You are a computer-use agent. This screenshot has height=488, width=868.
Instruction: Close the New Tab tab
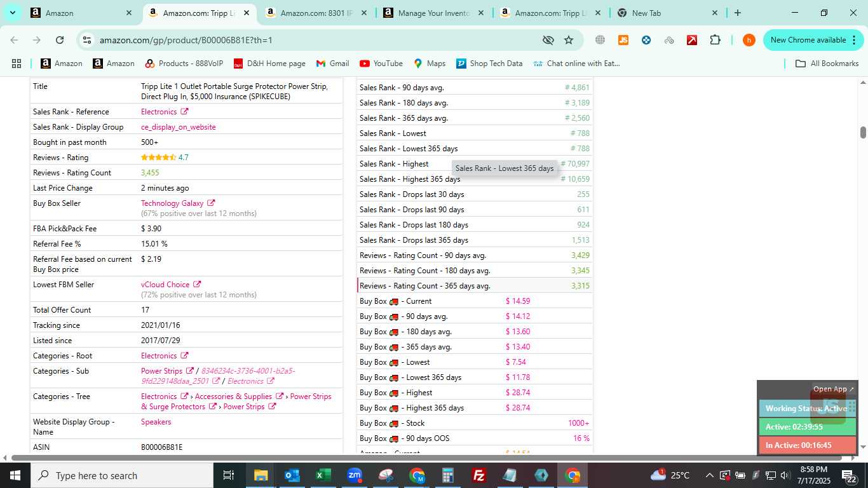[715, 13]
